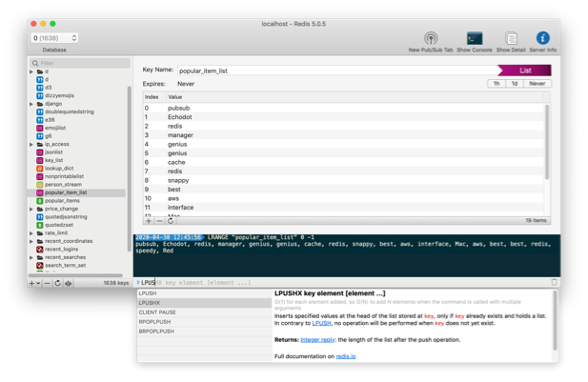
Task: Click the string icon of dizzyemojis
Action: pyautogui.click(x=40, y=95)
